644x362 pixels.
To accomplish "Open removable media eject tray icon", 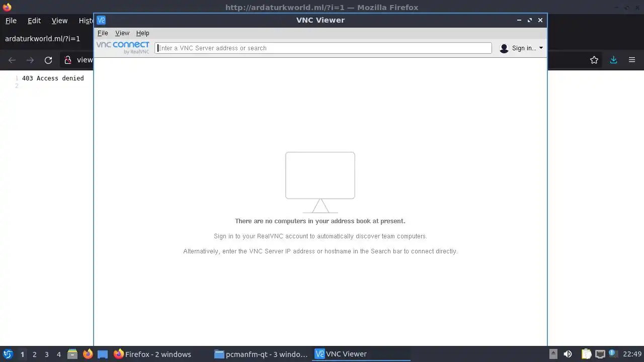I will pos(553,354).
